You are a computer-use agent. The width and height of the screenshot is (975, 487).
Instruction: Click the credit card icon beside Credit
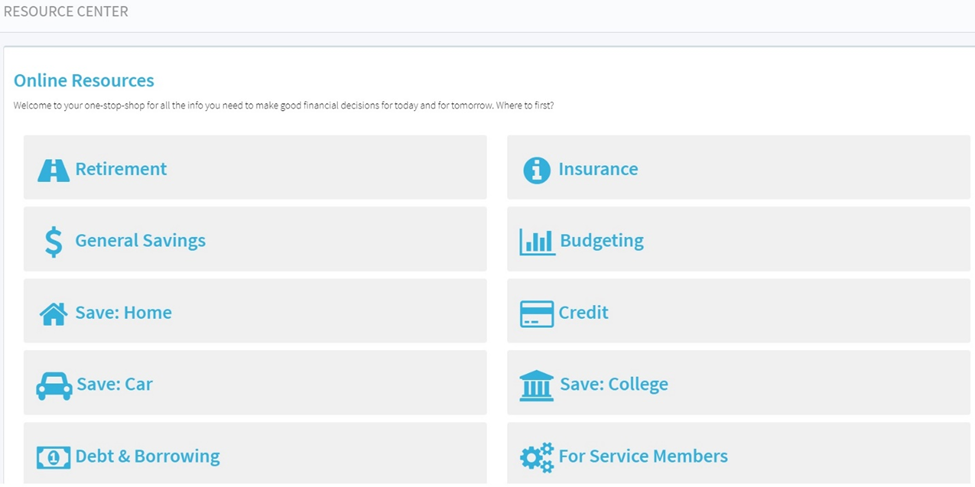click(x=537, y=313)
